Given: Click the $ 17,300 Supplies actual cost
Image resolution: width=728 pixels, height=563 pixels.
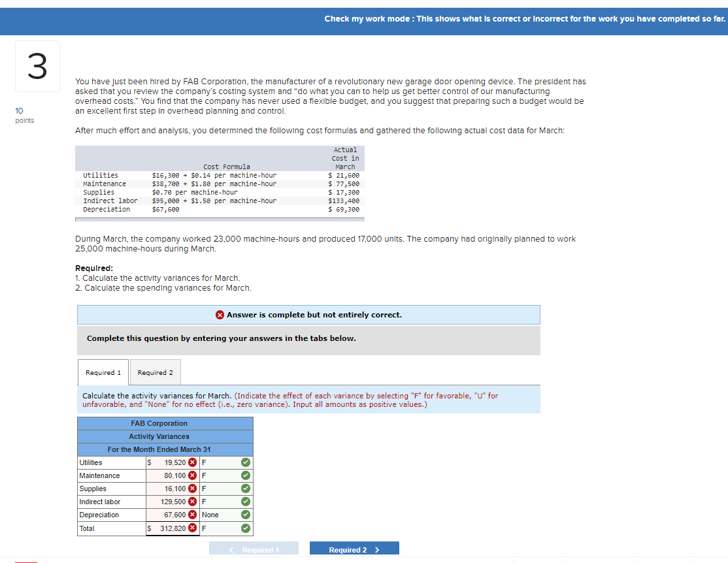Looking at the screenshot, I should (x=344, y=191).
